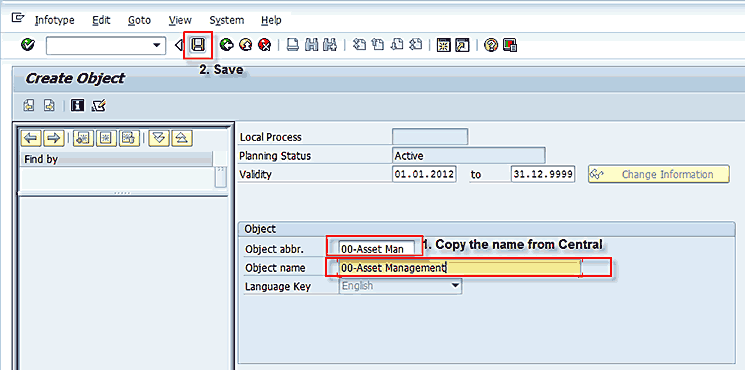
Task: Create a new session with the toolbar icon
Action: click(443, 45)
